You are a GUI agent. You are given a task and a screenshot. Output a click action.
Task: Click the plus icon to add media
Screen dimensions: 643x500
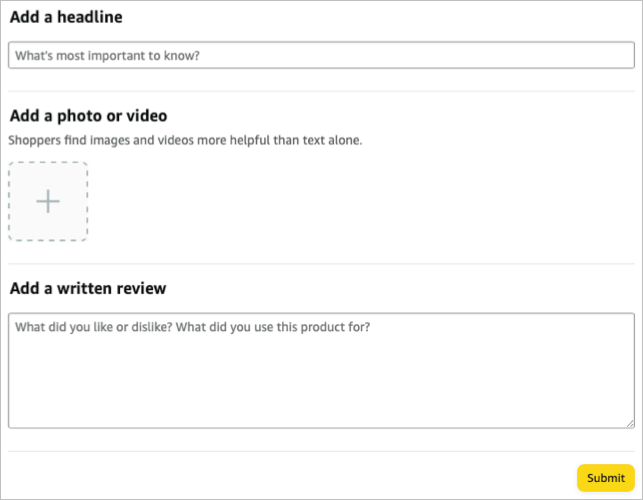tap(48, 201)
